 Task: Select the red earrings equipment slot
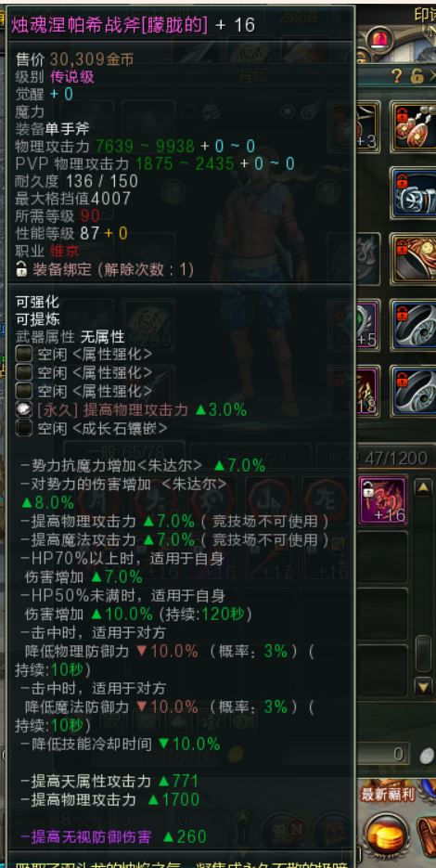415,127
